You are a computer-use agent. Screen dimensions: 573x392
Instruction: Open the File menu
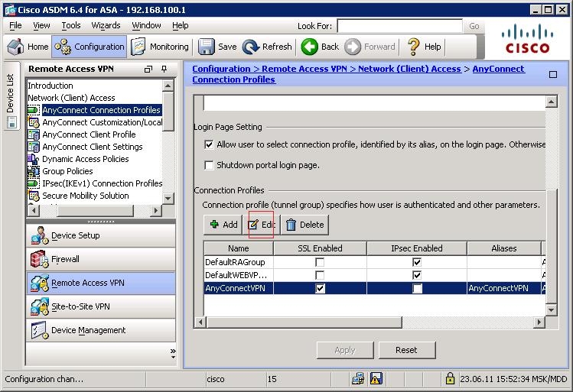pyautogui.click(x=15, y=25)
